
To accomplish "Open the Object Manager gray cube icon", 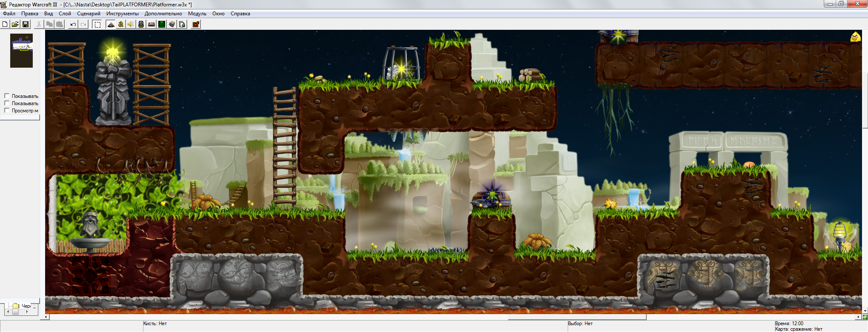I will click(x=172, y=24).
